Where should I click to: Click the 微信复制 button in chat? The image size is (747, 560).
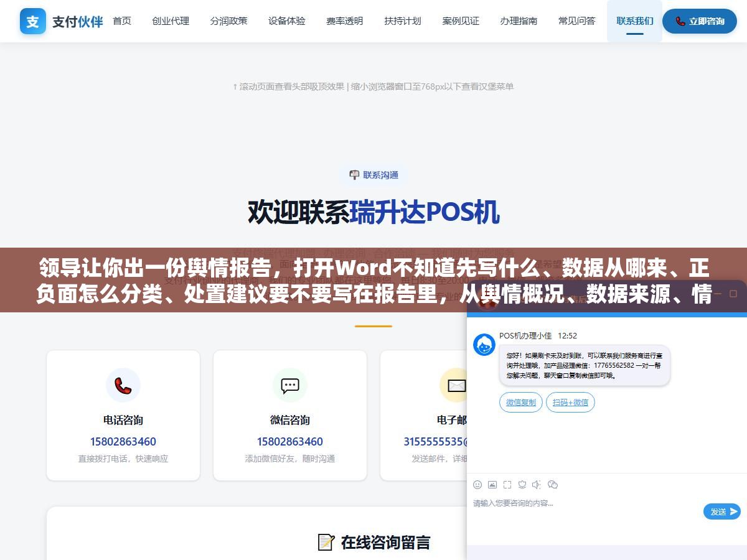[521, 403]
